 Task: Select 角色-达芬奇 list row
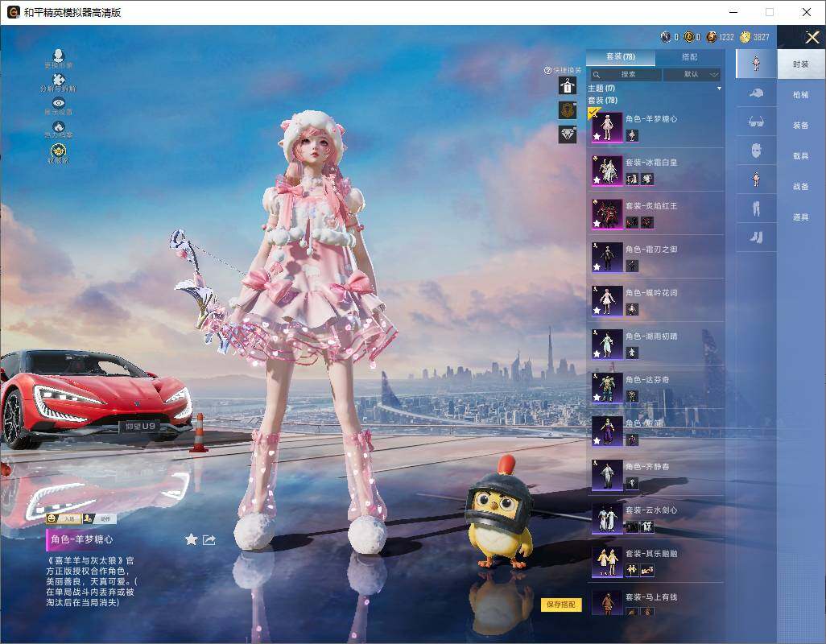point(655,387)
